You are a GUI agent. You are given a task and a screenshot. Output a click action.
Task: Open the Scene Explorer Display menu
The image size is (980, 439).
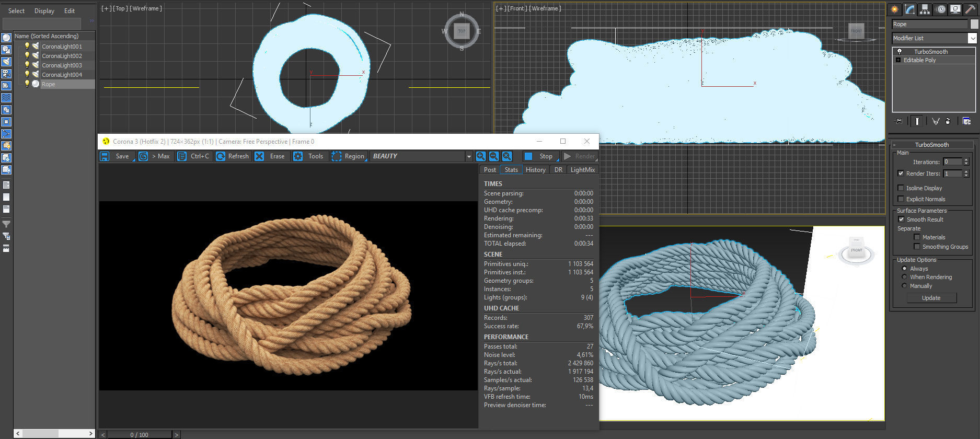(x=44, y=10)
